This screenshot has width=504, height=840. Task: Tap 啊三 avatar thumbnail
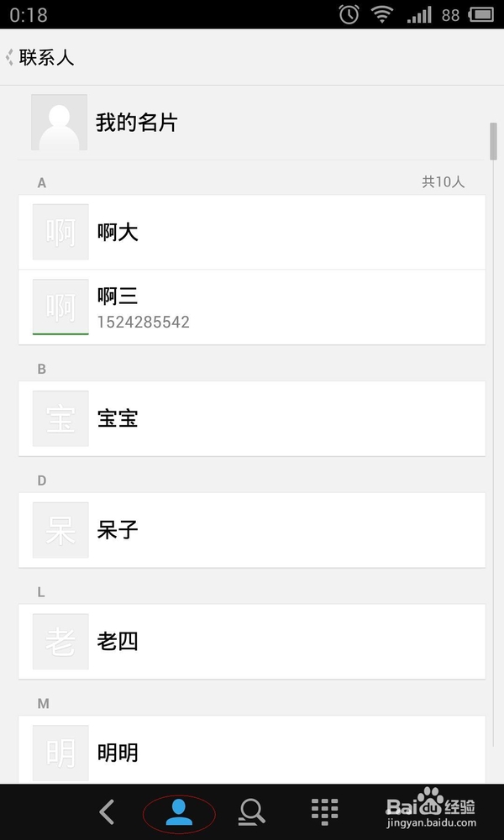coord(60,307)
